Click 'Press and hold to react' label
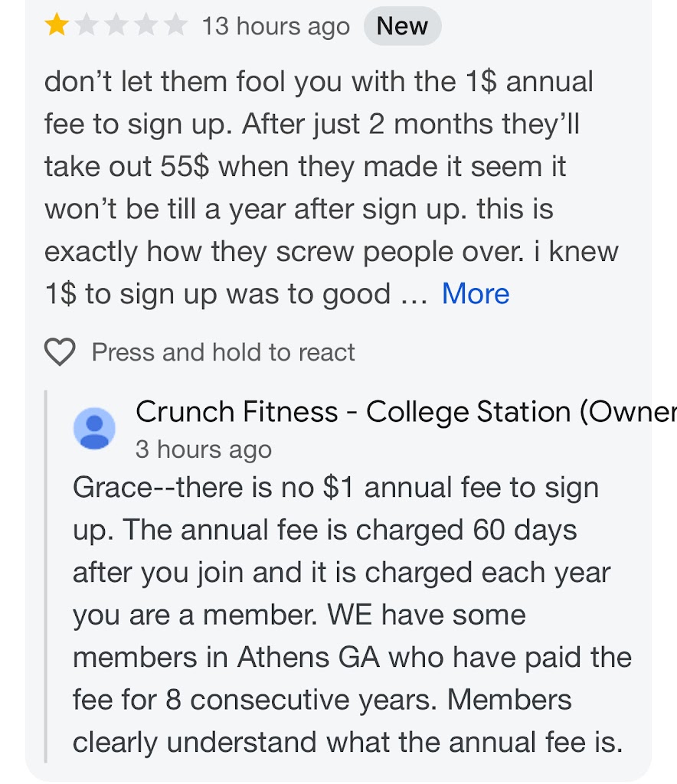Image resolution: width=677 pixels, height=784 pixels. pyautogui.click(x=223, y=352)
